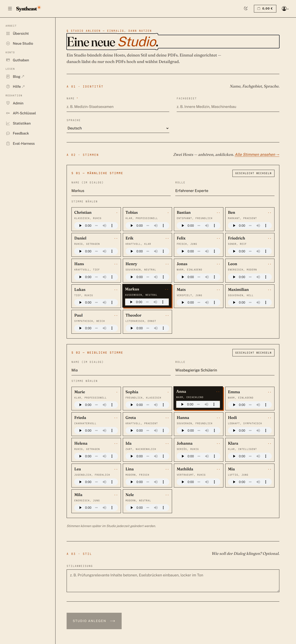The width and height of the screenshot is (296, 644).
Task: Expand the Sprache dropdown
Action: click(118, 128)
